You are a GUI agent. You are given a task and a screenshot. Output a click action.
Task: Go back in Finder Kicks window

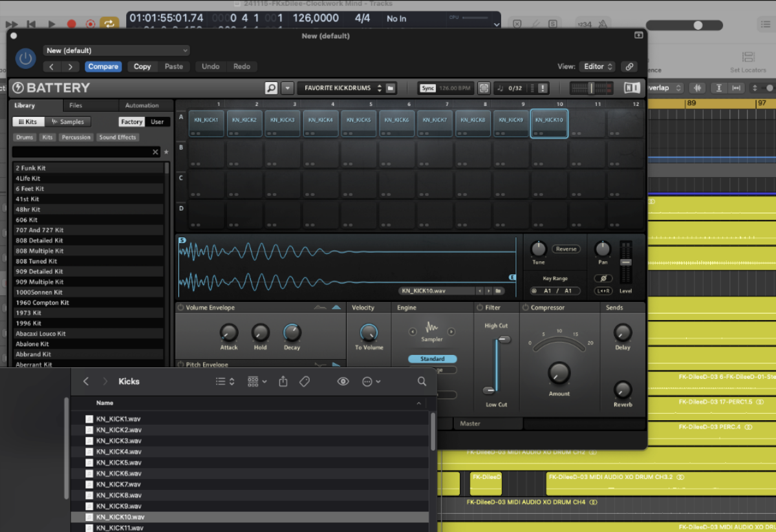pyautogui.click(x=86, y=381)
